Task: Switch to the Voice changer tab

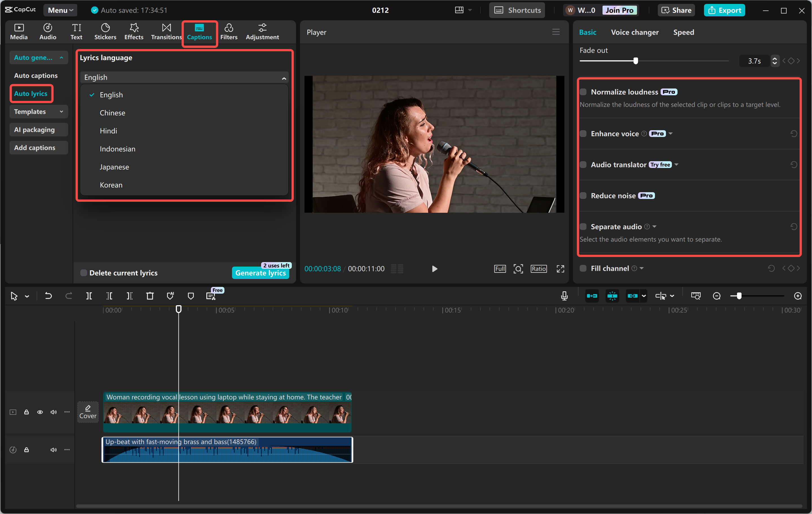Action: pyautogui.click(x=634, y=32)
